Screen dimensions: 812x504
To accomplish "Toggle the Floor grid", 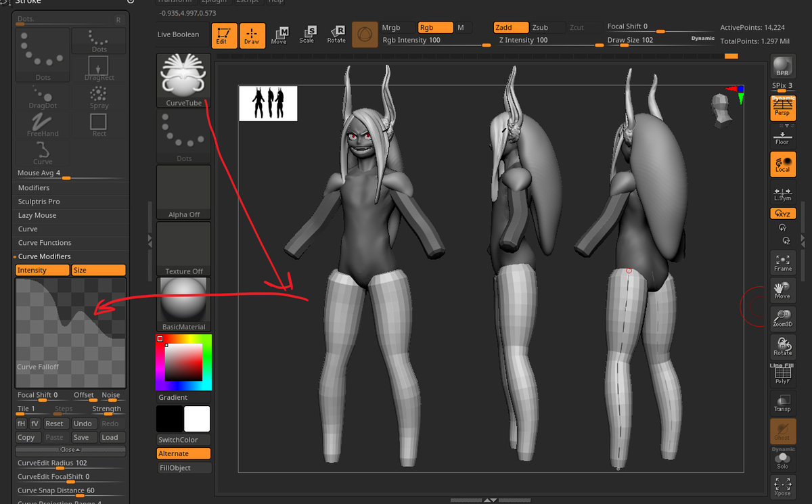I will click(783, 135).
